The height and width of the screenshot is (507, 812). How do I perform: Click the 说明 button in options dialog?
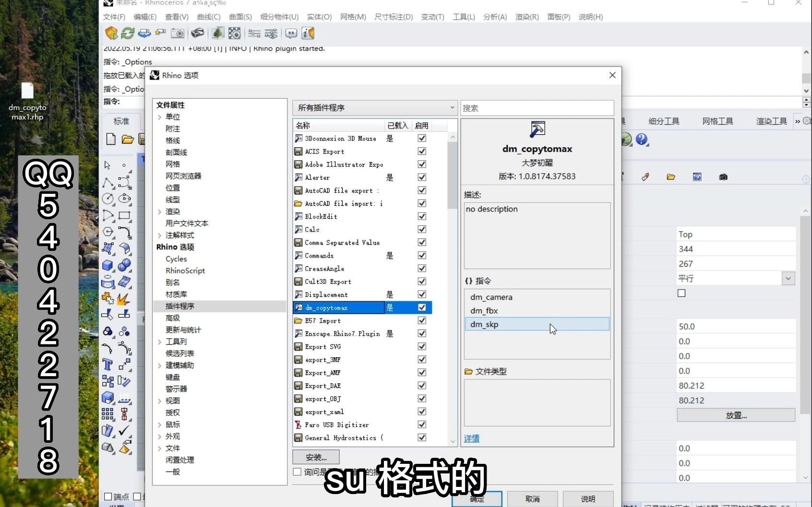(588, 499)
